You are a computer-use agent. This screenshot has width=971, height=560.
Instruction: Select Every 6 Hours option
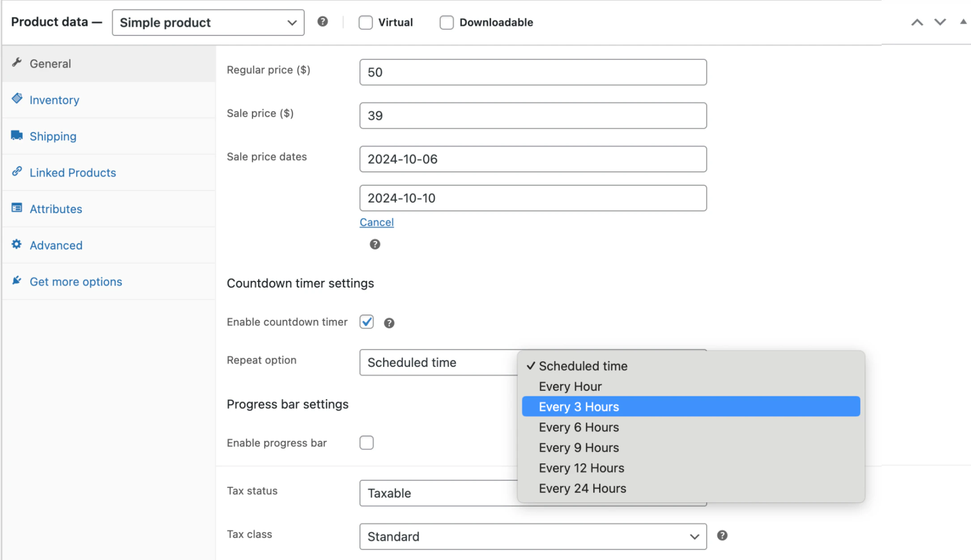point(691,427)
